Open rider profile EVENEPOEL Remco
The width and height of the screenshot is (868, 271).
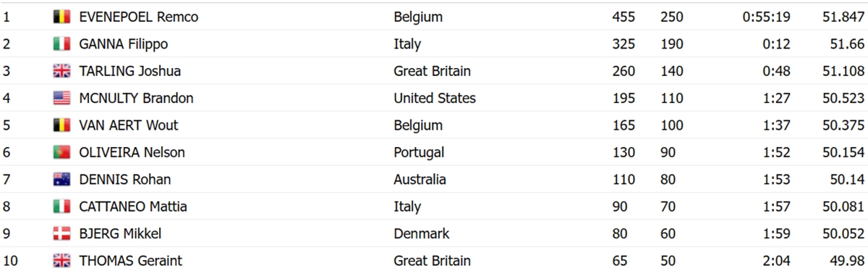(x=139, y=17)
